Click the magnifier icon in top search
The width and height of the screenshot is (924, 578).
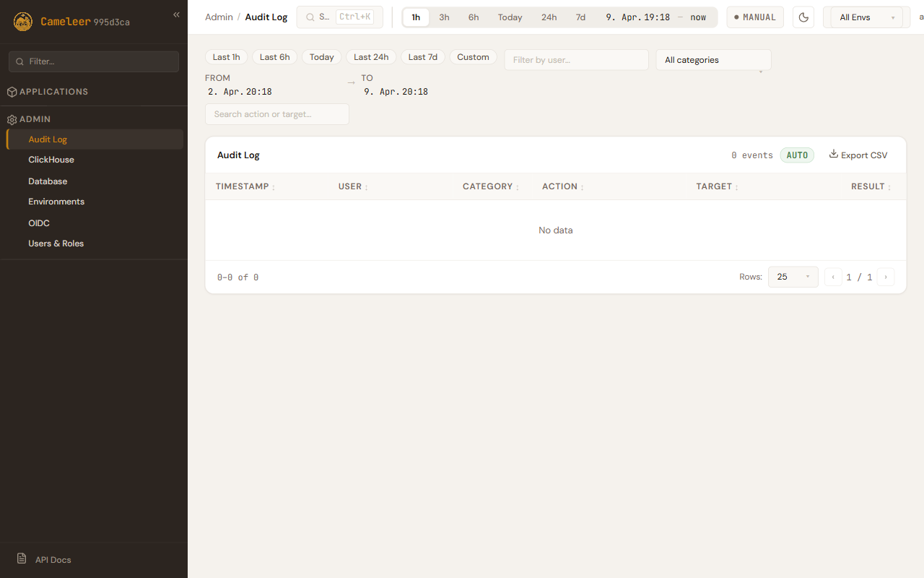pos(310,17)
